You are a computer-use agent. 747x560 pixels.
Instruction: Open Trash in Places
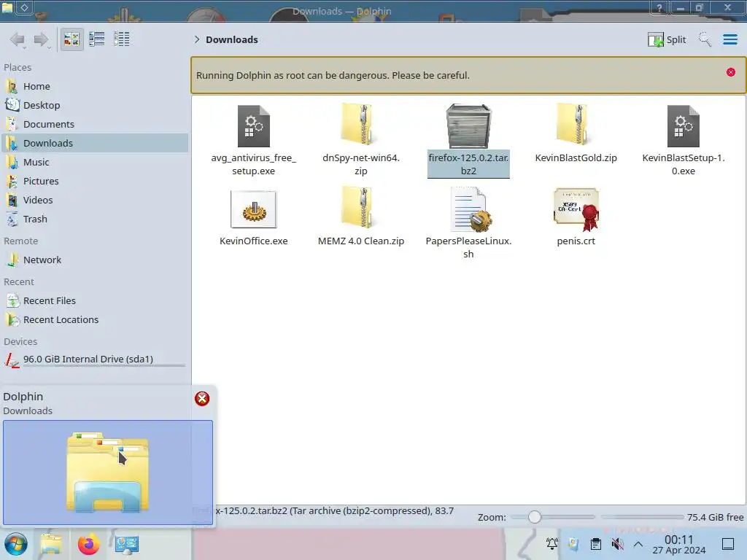pyautogui.click(x=94, y=219)
